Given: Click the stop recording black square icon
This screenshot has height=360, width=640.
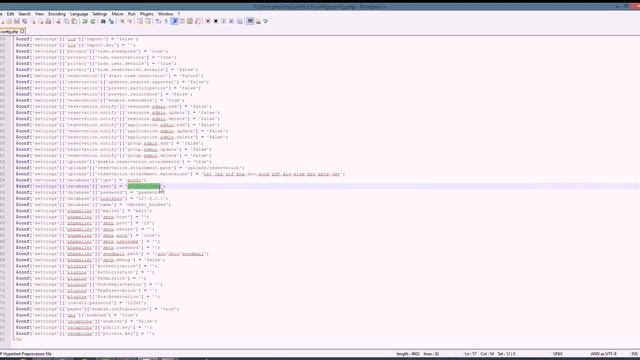Looking at the screenshot, I should [x=216, y=21].
